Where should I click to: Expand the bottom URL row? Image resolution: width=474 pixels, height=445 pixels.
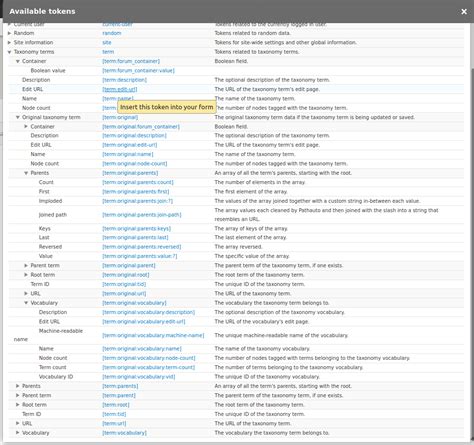click(x=18, y=423)
